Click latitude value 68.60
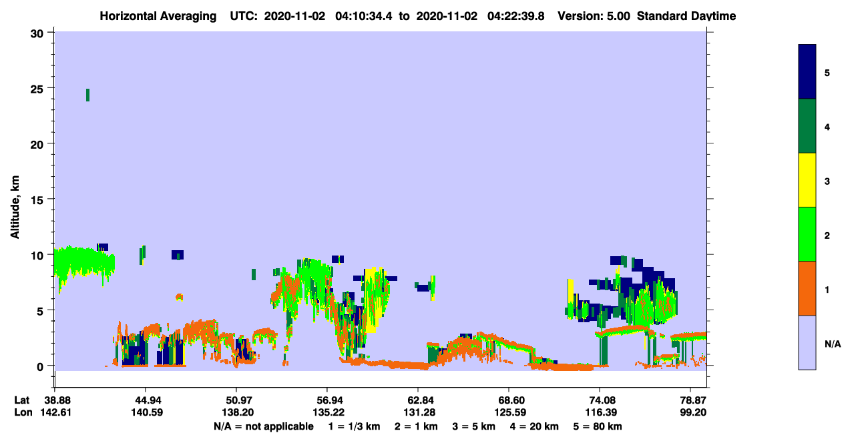The width and height of the screenshot is (868, 445). 509,400
